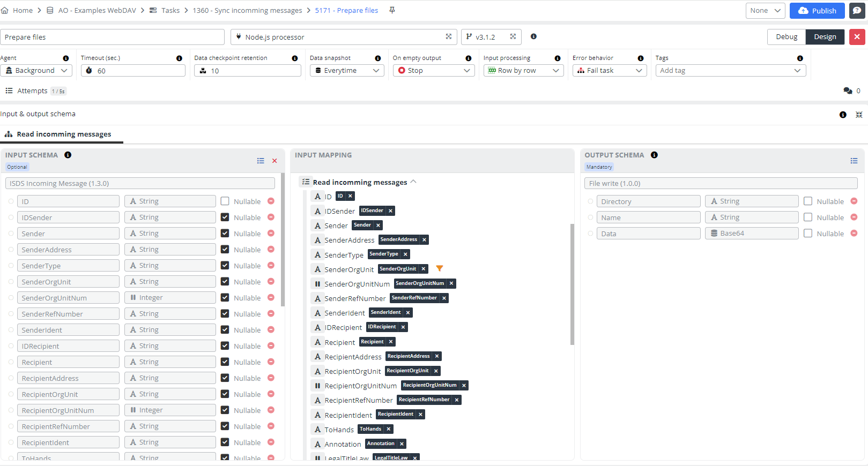Click the info icon next to OUTPUT SCHEMA
The width and height of the screenshot is (868, 466).
click(654, 155)
